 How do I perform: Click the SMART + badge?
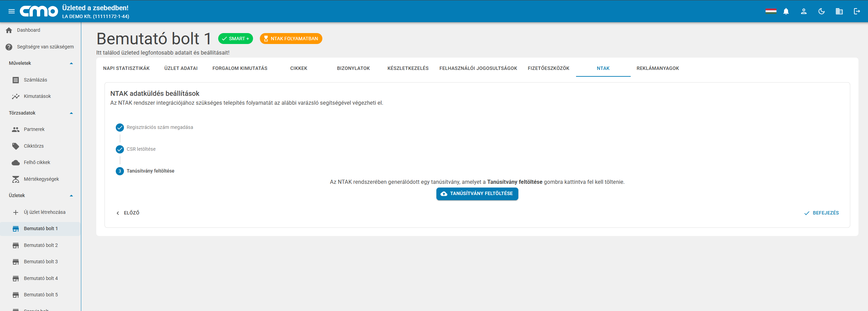(236, 39)
